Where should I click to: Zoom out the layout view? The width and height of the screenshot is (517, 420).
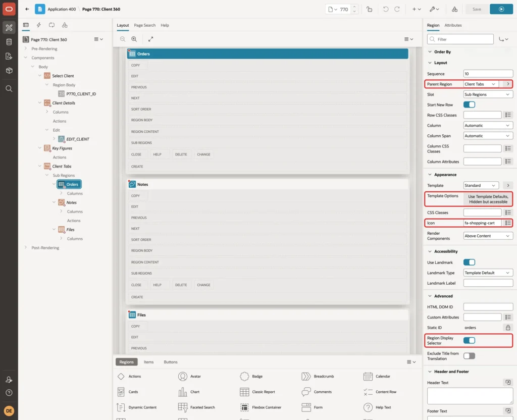click(x=123, y=39)
